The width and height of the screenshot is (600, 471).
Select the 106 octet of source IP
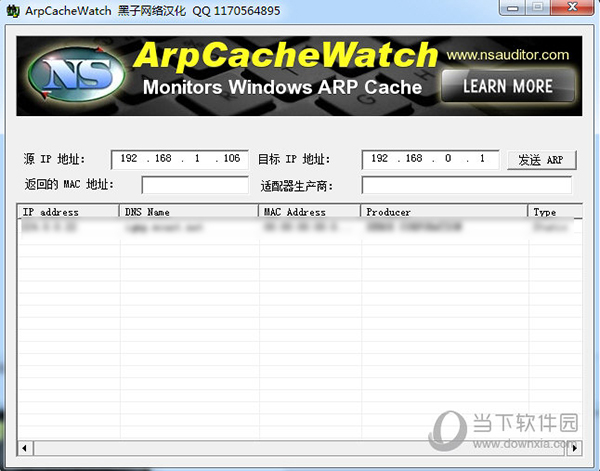click(232, 158)
